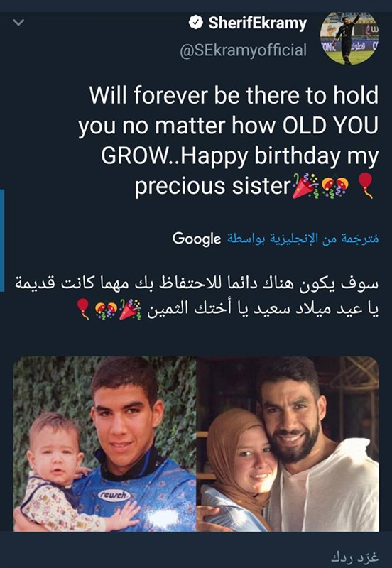This screenshot has height=568, width=392.
Task: Select the English tweet text about precious sister
Action: click(x=228, y=141)
